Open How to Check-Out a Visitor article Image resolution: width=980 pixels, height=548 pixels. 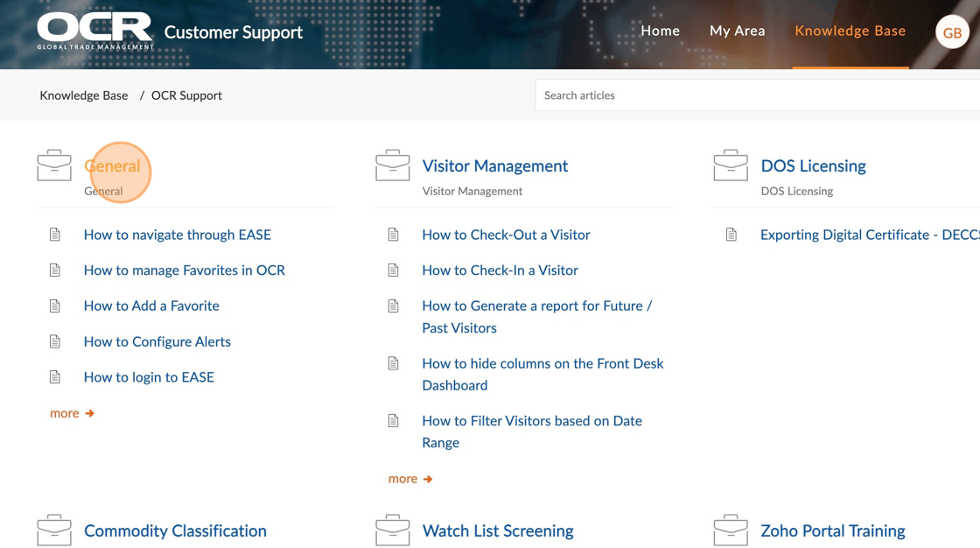point(506,235)
